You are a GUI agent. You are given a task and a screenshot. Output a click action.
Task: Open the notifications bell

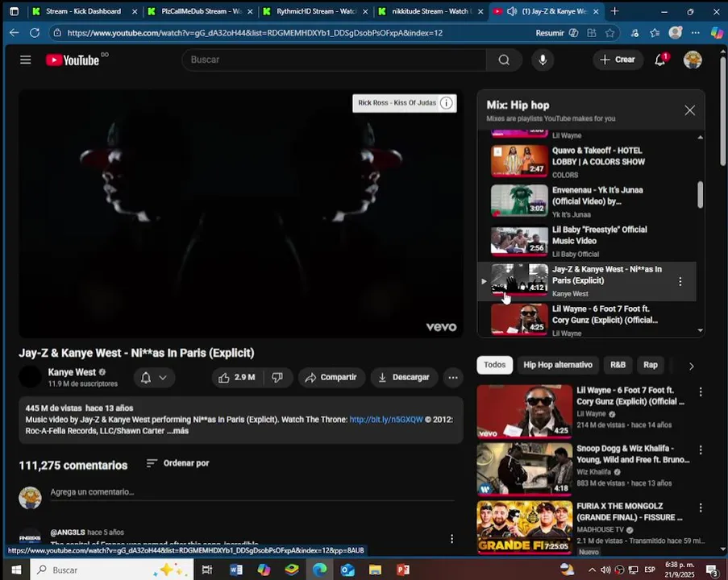click(660, 60)
